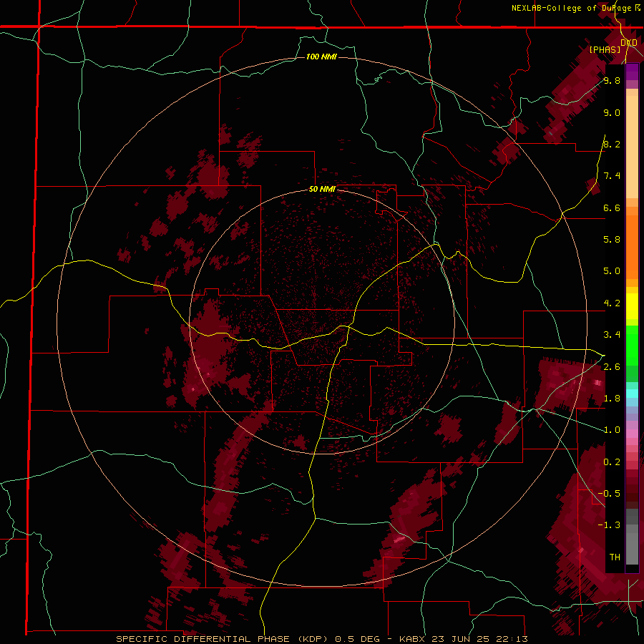Click the 50 NMI range ring label
The height and width of the screenshot is (644, 644).
[x=322, y=190]
